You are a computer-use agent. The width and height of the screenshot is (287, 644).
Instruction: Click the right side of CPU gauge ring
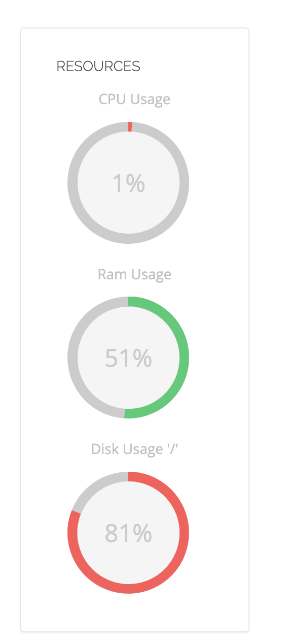pos(184,183)
